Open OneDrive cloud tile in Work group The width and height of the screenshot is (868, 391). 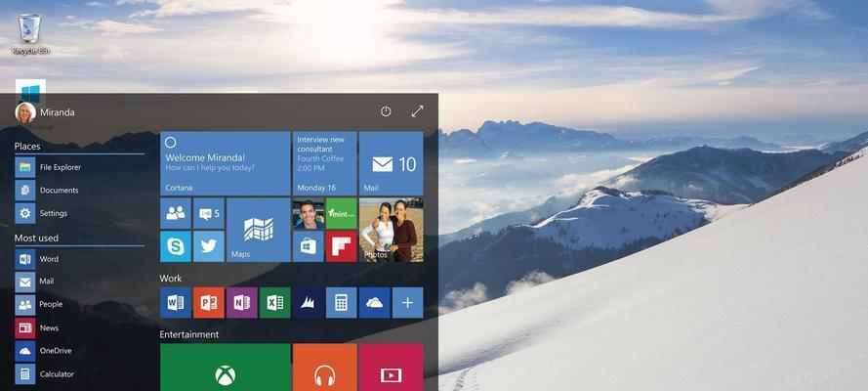(x=375, y=302)
